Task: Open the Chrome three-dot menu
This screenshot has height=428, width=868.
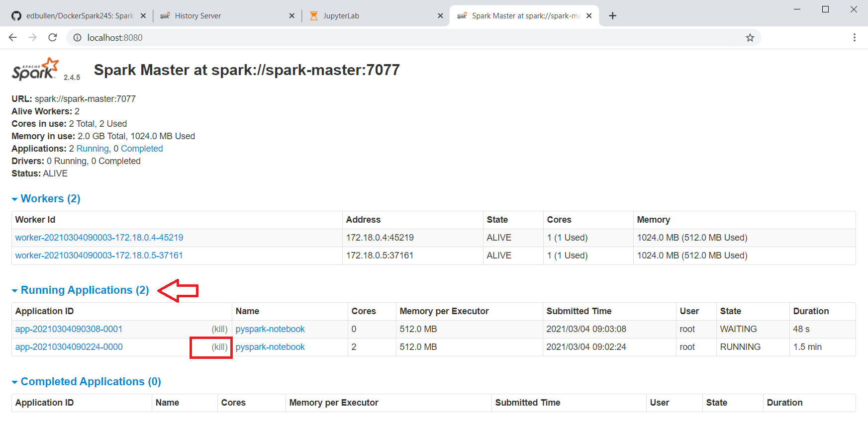Action: click(855, 37)
